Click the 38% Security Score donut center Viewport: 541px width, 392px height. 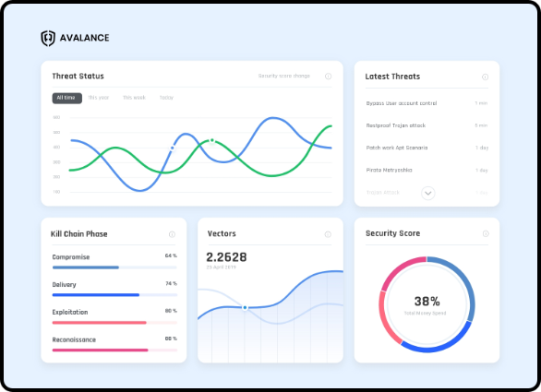click(x=427, y=304)
